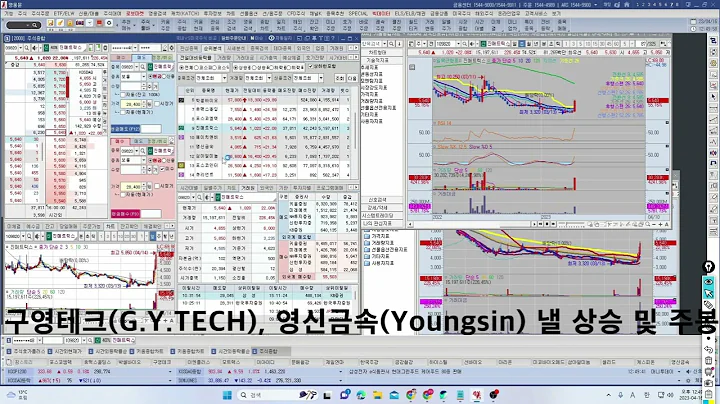Expand the 시장강도지표 indicator category
This screenshot has width=720, height=404.
374,87
